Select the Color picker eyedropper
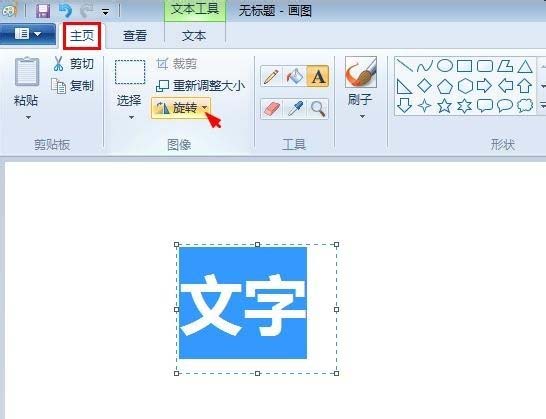Screen dimensions: 546x419 [x=295, y=109]
